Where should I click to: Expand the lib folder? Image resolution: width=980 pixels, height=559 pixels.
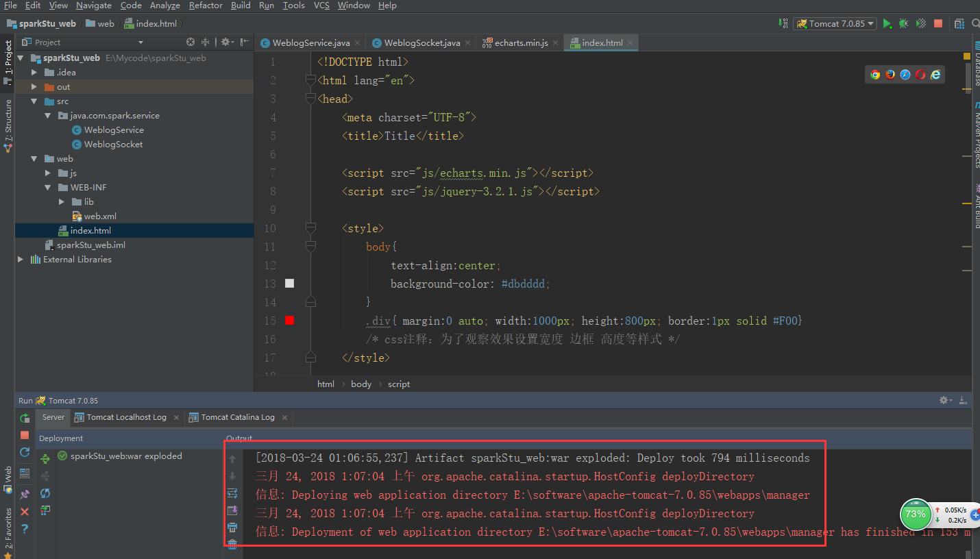click(x=62, y=202)
